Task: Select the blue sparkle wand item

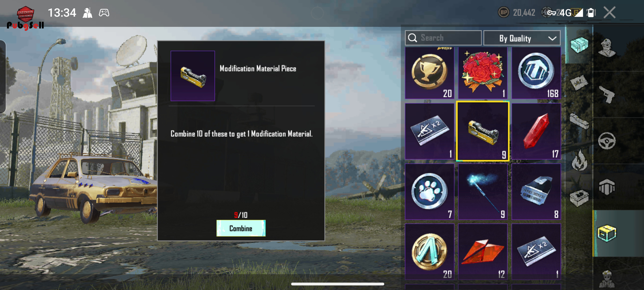Action: 483,192
